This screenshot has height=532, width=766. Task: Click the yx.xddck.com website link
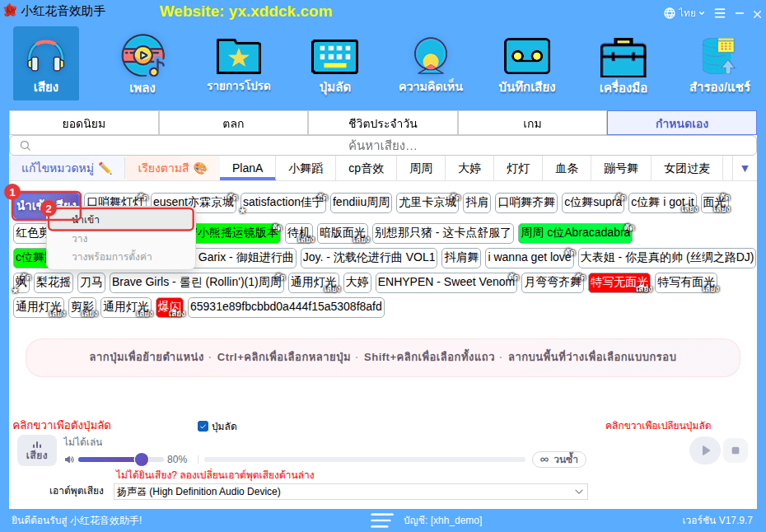pos(280,12)
